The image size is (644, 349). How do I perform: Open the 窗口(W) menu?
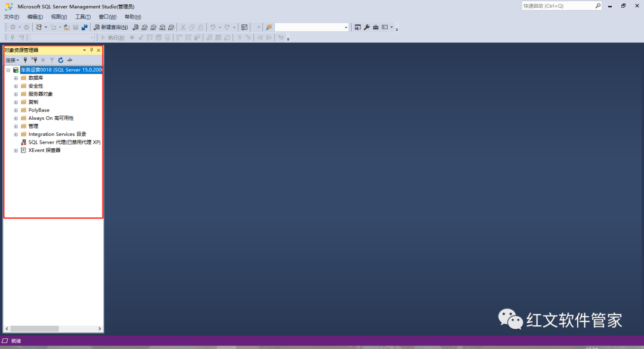click(x=107, y=17)
